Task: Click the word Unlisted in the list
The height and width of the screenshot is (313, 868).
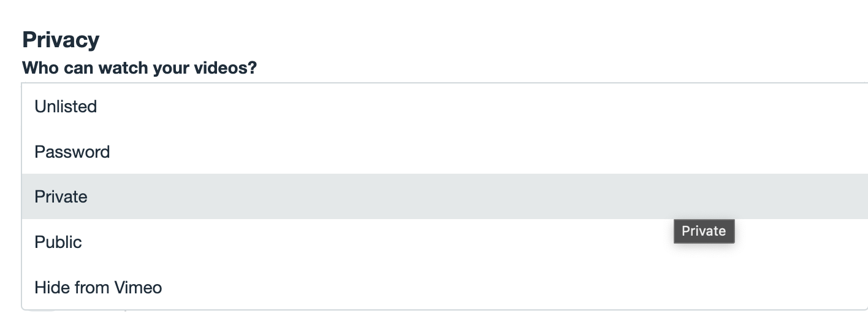Action: pos(66,107)
